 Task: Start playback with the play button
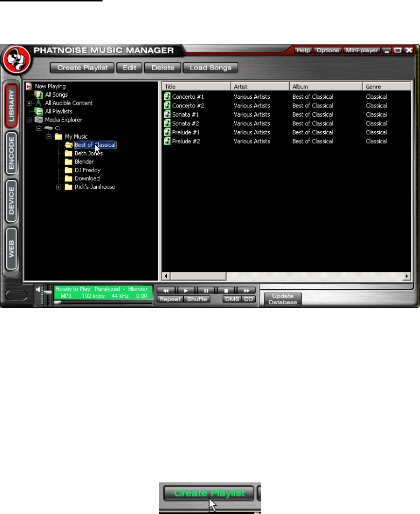186,291
